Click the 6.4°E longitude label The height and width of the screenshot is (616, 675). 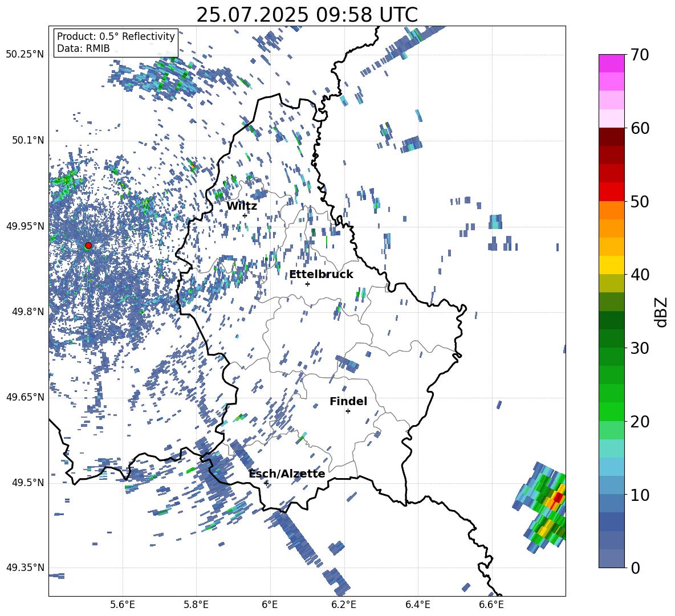point(417,605)
